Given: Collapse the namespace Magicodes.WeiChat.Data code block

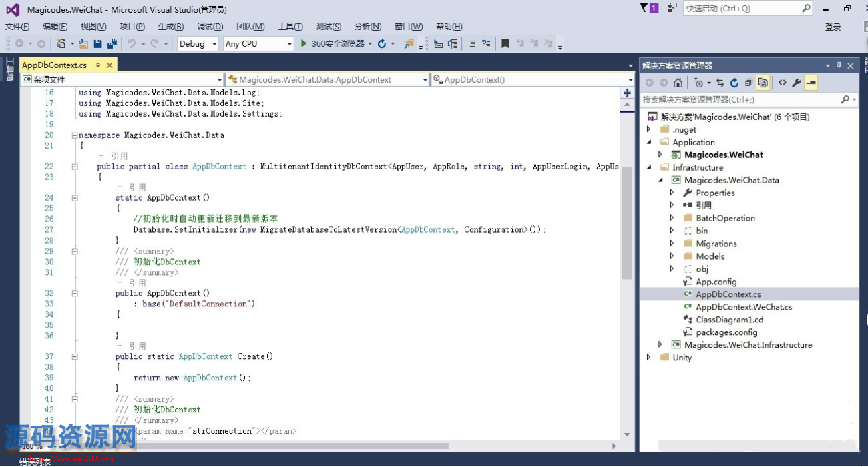Looking at the screenshot, I should click(x=75, y=135).
